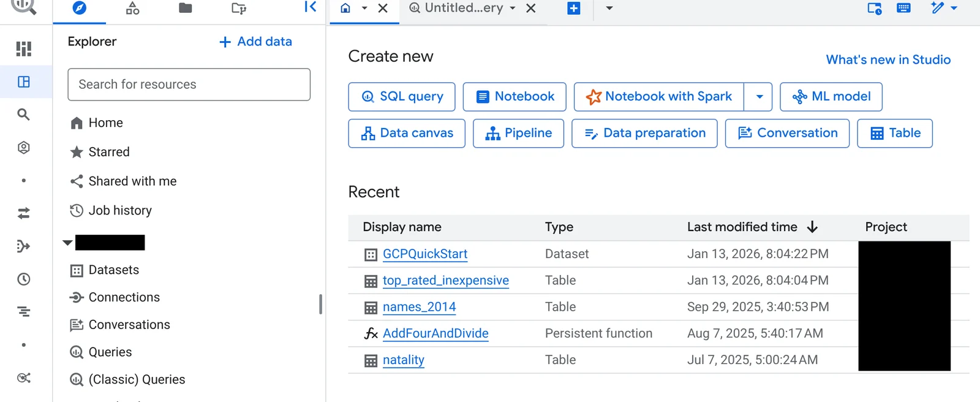Create a new Data canvas
The width and height of the screenshot is (980, 402).
(407, 134)
